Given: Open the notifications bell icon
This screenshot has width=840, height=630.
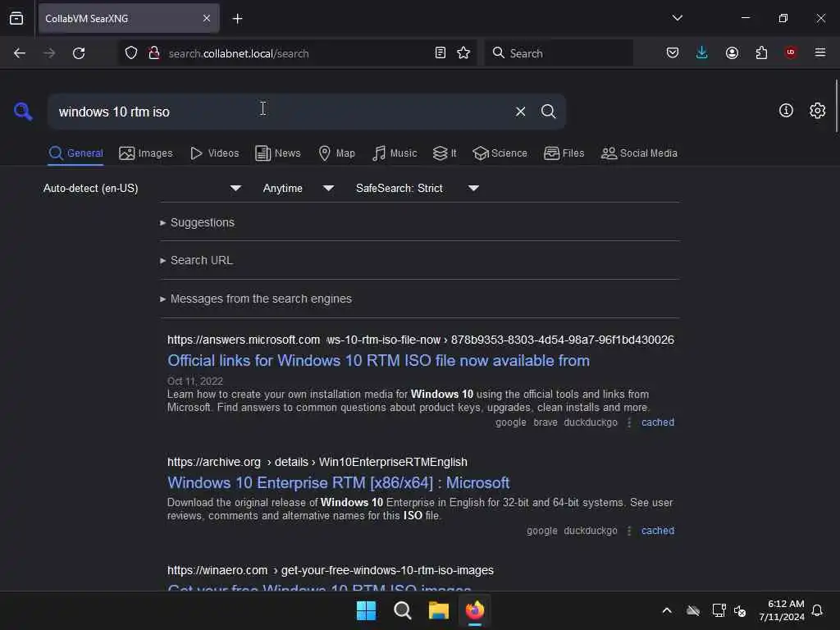Looking at the screenshot, I should [817, 610].
